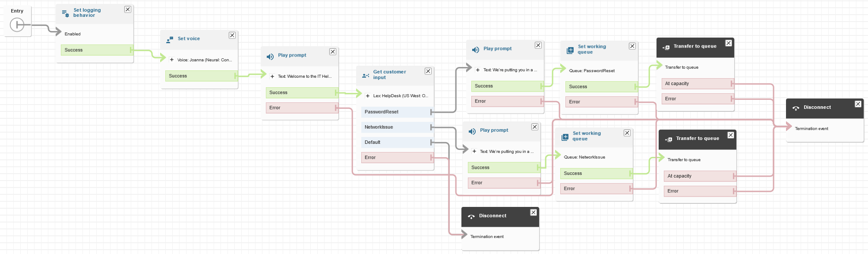Click queue icon on NetworkIssue working queue block
The image size is (868, 254).
[x=565, y=137]
